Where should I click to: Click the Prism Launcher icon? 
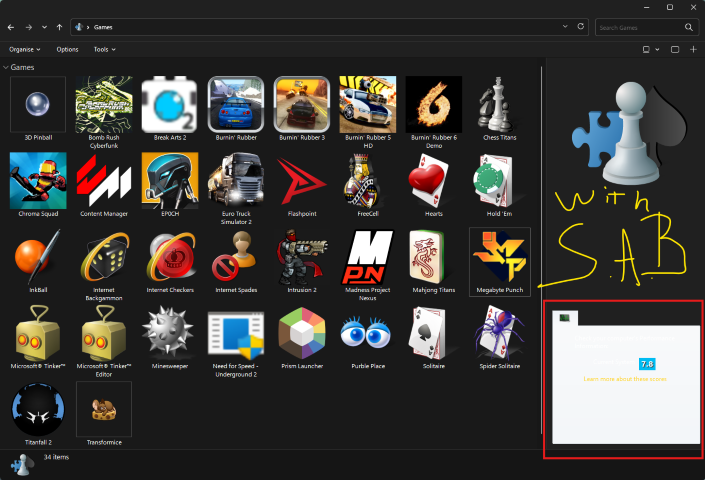301,333
